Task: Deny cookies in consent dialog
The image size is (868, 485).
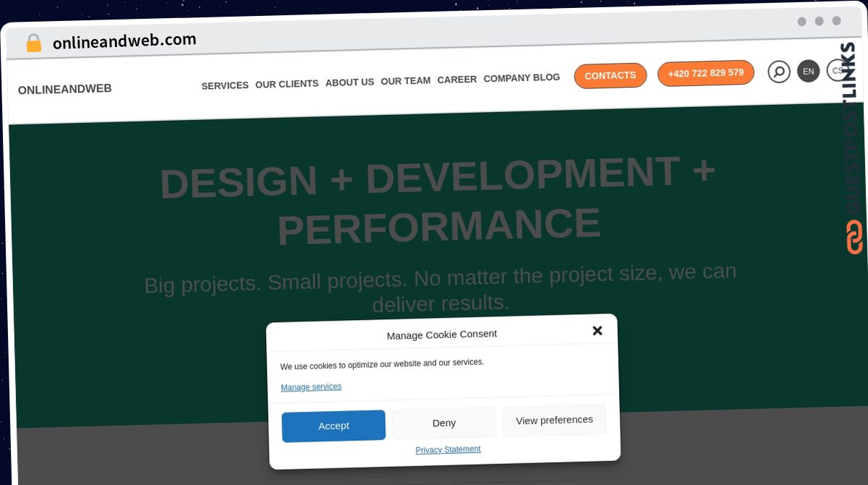Action: 444,423
